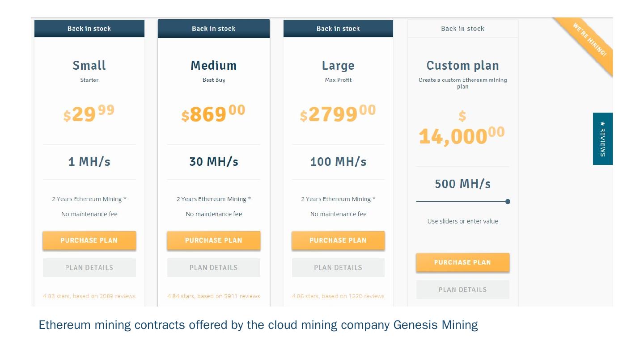Click the hash rate slider handle
This screenshot has height=362, width=644.
pos(508,202)
